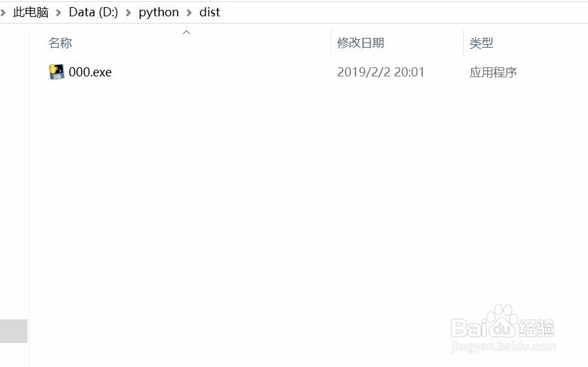Go to the python folder breadcrumb
Image resolution: width=588 pixels, height=367 pixels.
tap(159, 12)
